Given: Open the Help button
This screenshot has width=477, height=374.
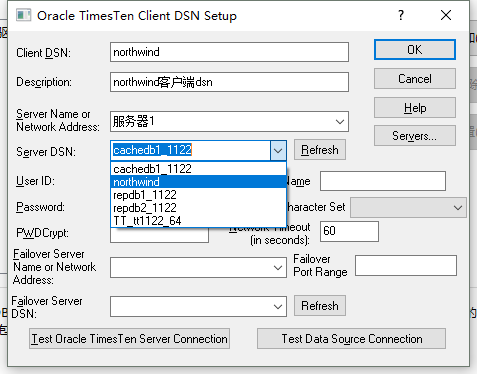Looking at the screenshot, I should point(415,108).
